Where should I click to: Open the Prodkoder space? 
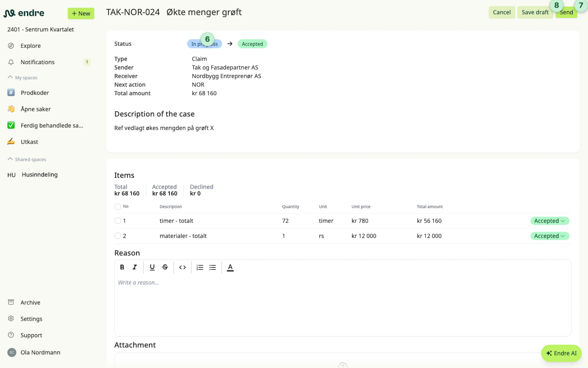[x=35, y=93]
